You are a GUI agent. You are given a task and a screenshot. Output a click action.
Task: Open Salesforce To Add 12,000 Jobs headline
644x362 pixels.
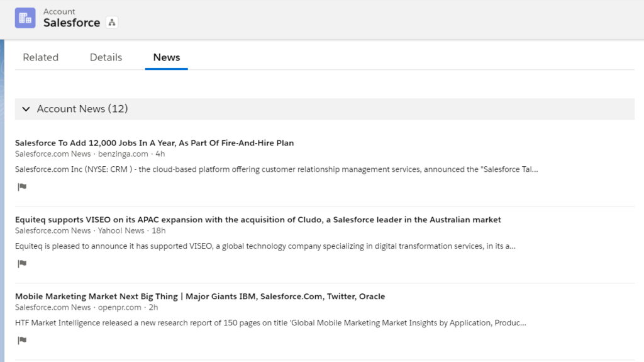coord(155,143)
